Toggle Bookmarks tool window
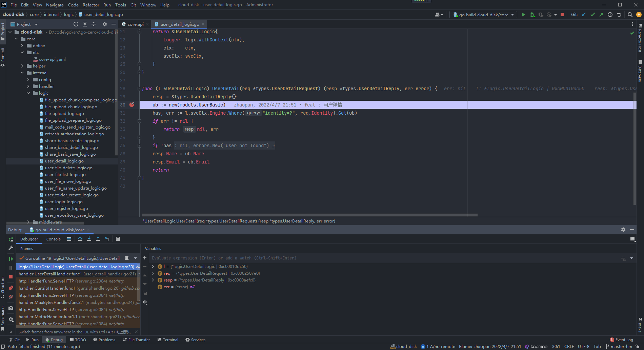This screenshot has height=350, width=644. [x=3, y=318]
